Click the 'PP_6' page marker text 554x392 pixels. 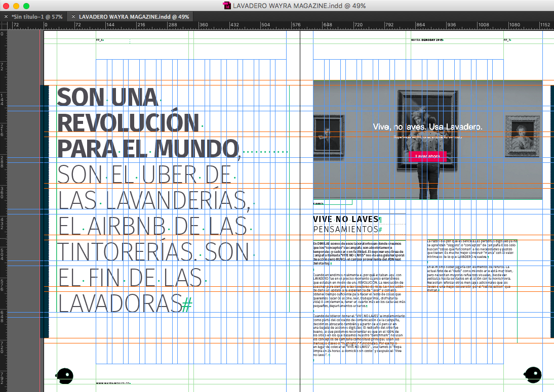point(99,40)
